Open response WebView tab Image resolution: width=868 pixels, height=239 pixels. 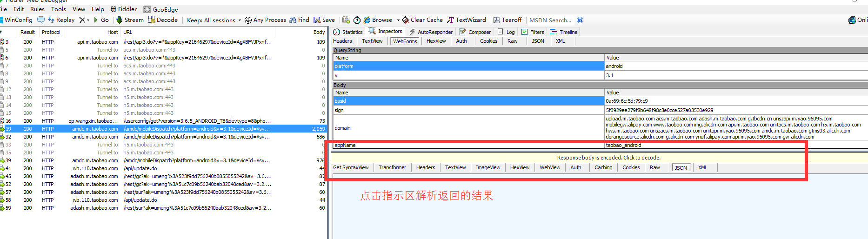click(550, 167)
